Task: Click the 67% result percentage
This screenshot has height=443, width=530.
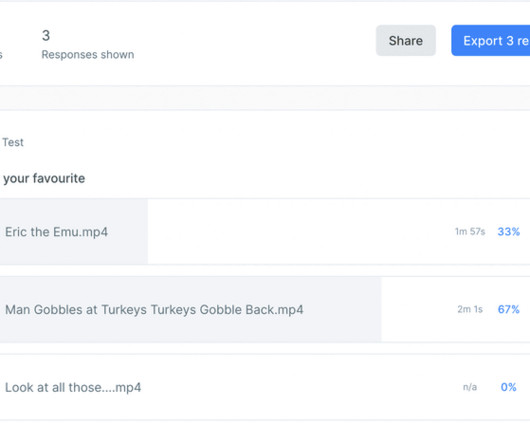Action: [x=508, y=309]
